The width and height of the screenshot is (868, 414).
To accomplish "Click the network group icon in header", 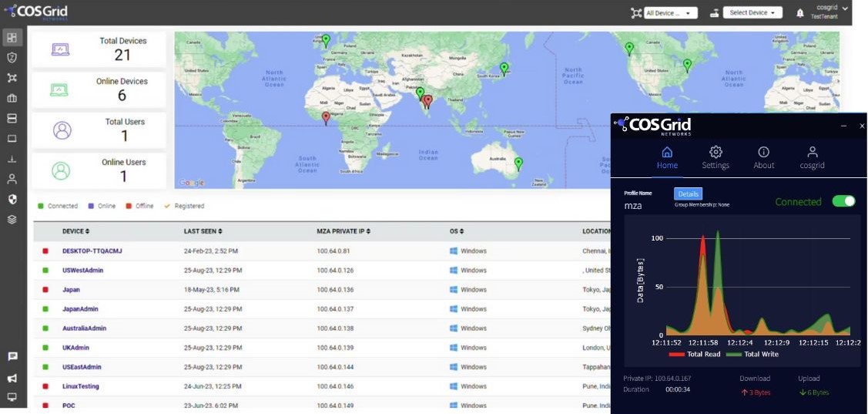I will tap(636, 13).
